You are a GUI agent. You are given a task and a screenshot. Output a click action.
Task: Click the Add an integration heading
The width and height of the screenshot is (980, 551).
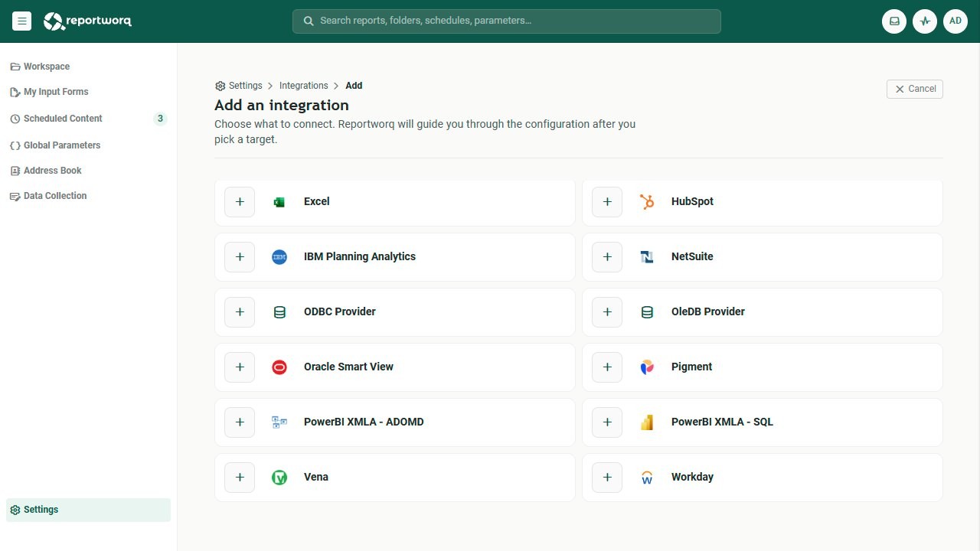click(x=282, y=106)
